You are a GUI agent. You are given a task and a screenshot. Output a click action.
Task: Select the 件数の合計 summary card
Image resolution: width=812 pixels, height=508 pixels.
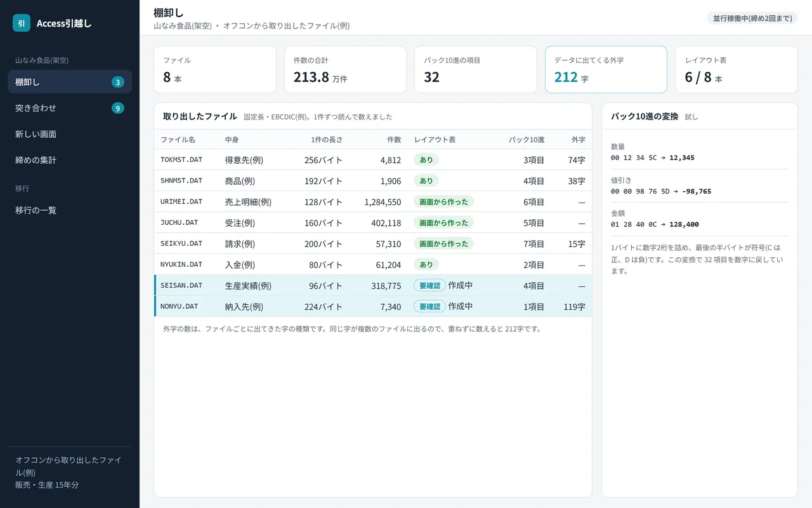point(345,70)
